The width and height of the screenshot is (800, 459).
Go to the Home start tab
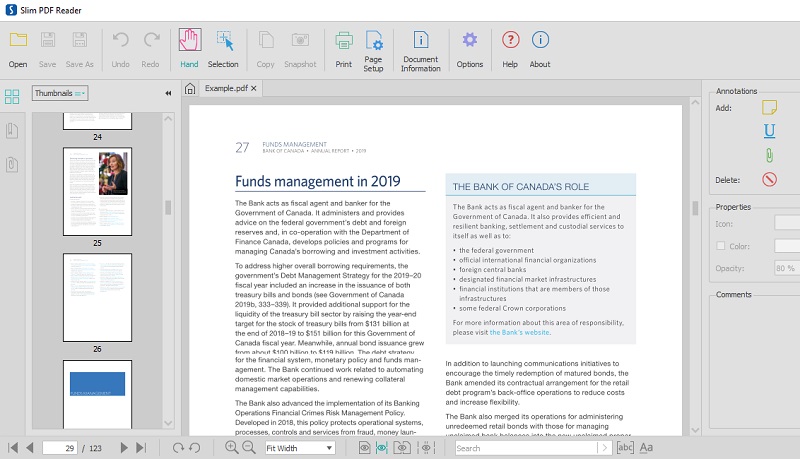click(x=190, y=89)
